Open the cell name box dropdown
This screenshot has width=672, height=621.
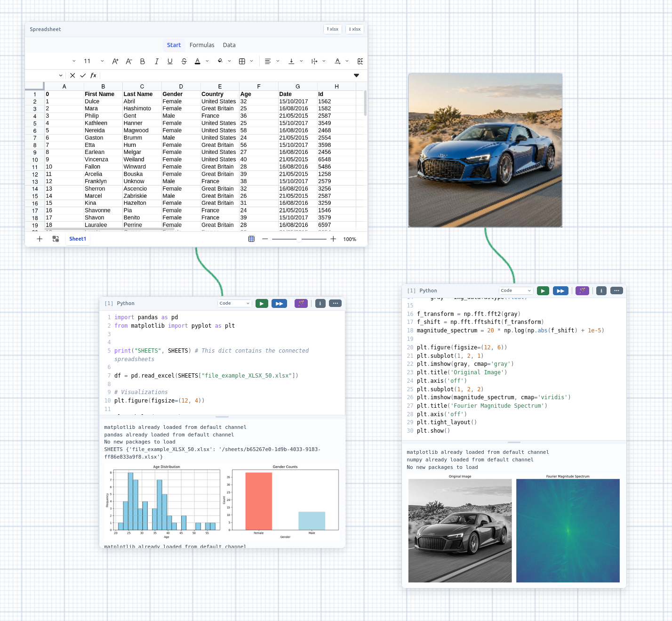[x=61, y=75]
